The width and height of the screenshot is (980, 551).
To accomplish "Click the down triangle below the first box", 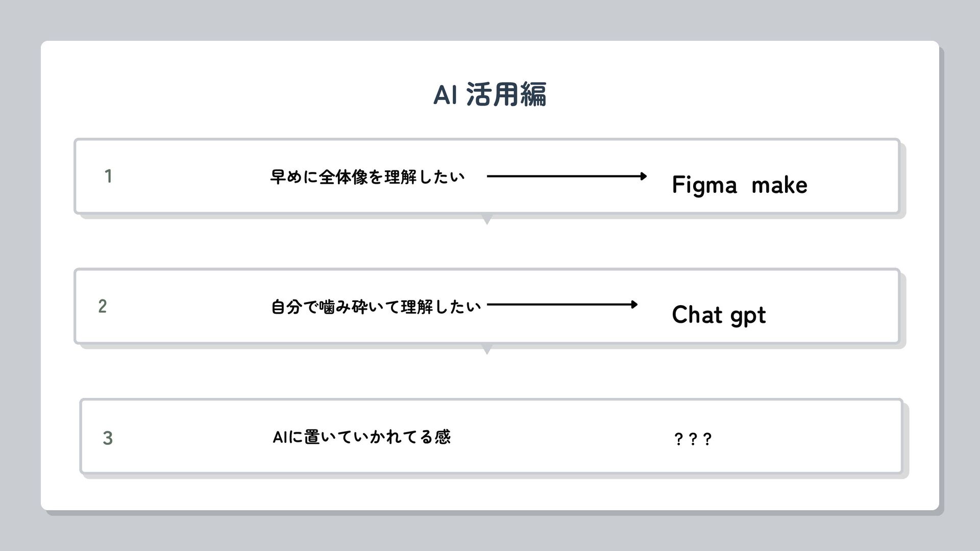I will tap(487, 220).
